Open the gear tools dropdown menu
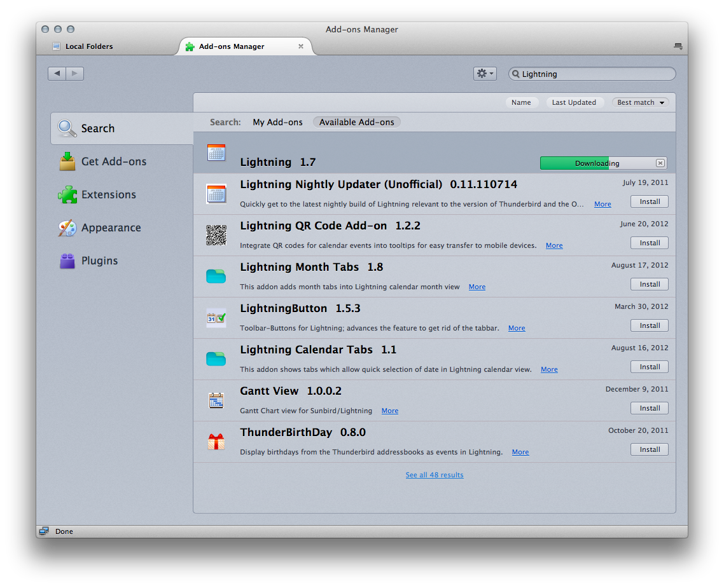This screenshot has width=724, height=588. point(485,74)
